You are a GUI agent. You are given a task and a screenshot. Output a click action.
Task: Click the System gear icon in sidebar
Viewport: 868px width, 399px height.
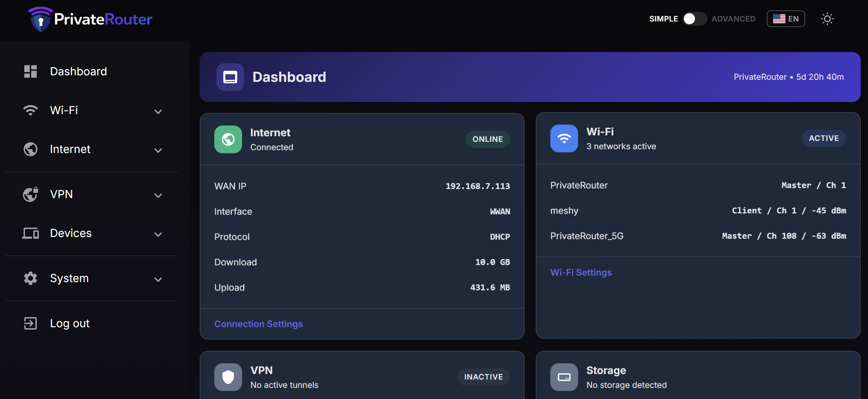31,278
